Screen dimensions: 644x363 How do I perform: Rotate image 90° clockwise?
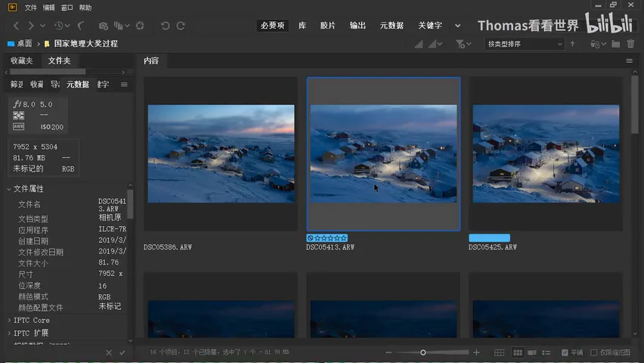[x=181, y=26]
